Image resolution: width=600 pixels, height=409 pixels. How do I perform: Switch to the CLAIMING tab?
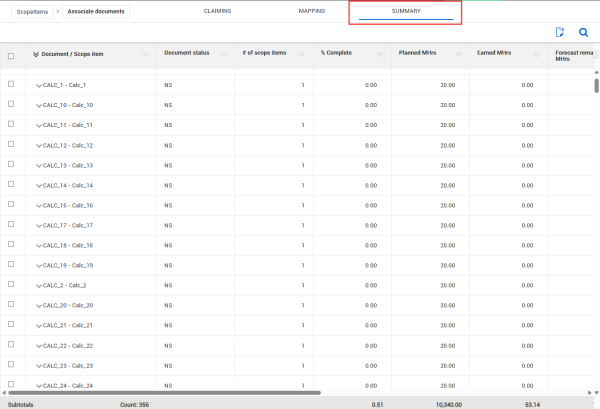click(x=217, y=11)
